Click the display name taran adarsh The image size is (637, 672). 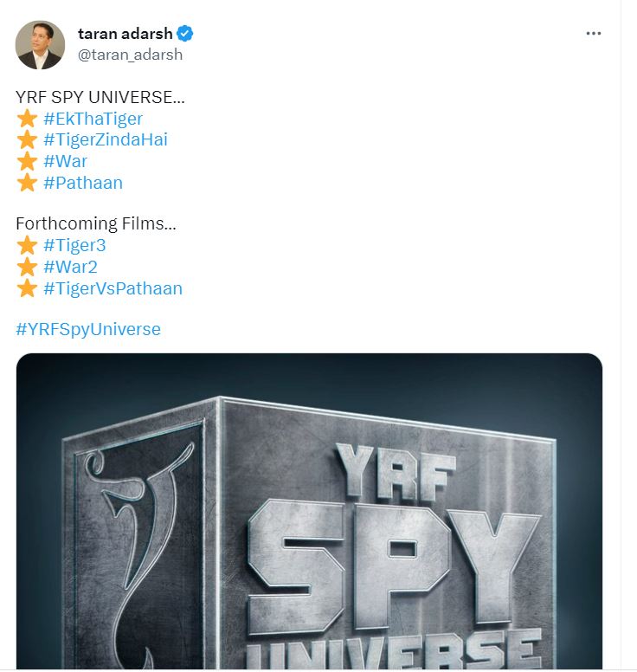click(x=125, y=34)
